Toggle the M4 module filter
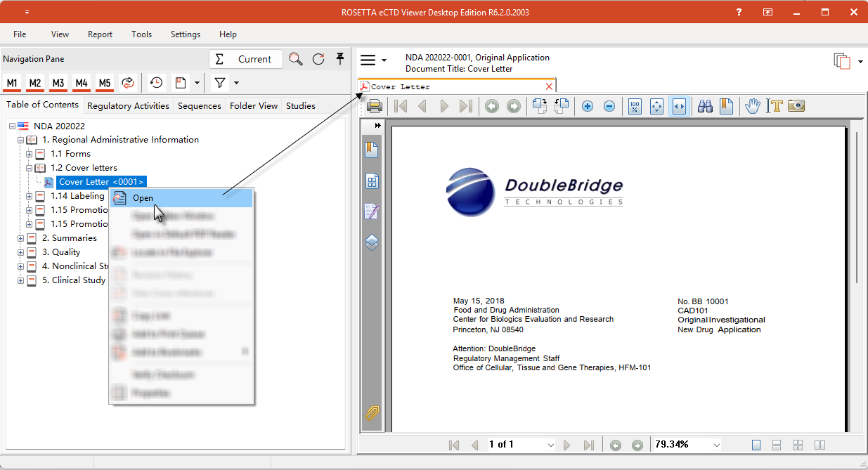This screenshot has width=868, height=470. point(82,83)
